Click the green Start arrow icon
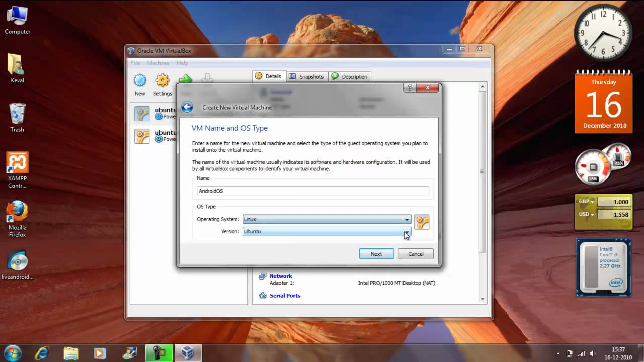This screenshot has width=644, height=362. pos(185,79)
